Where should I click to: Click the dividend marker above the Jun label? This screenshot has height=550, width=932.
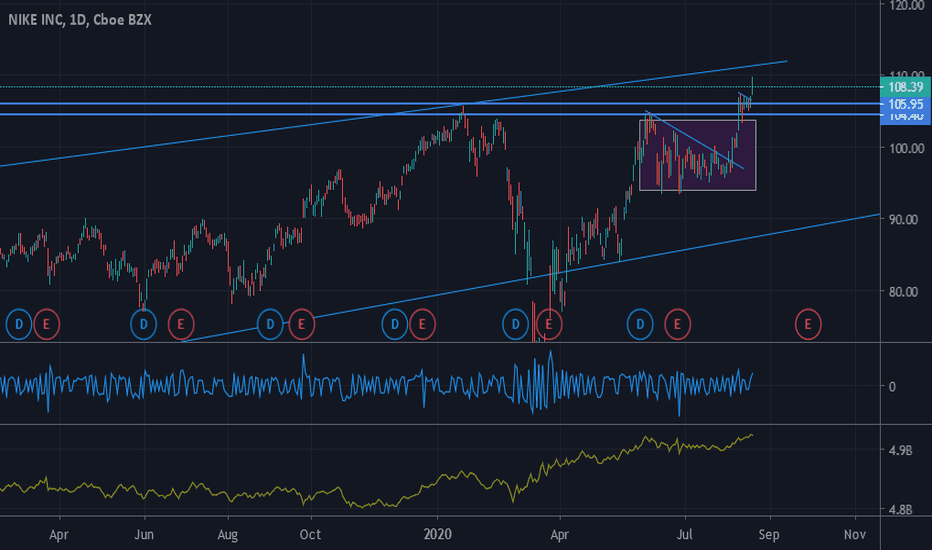pos(143,324)
